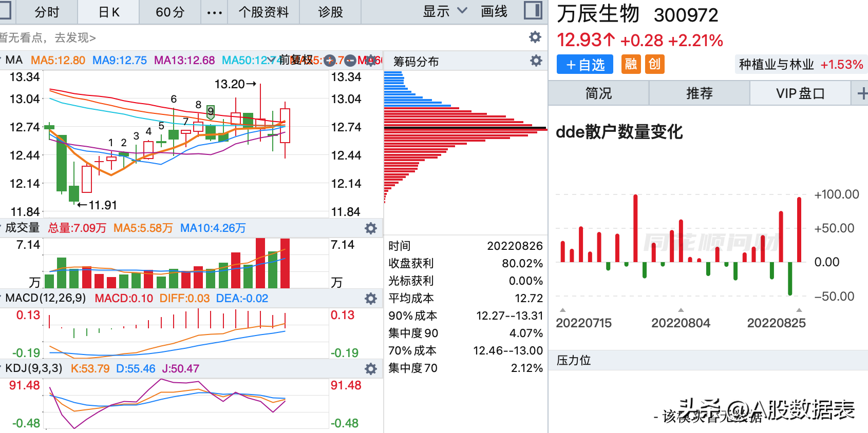Click the 收盘获利 80.02% row
The height and width of the screenshot is (433, 868).
pos(465,263)
